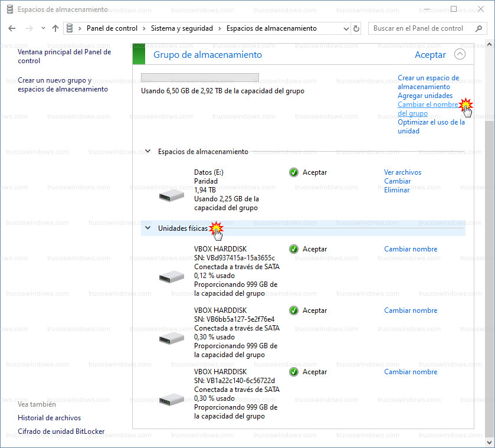Click the up-one-level arrow icon
The height and width of the screenshot is (448, 495).
point(55,28)
